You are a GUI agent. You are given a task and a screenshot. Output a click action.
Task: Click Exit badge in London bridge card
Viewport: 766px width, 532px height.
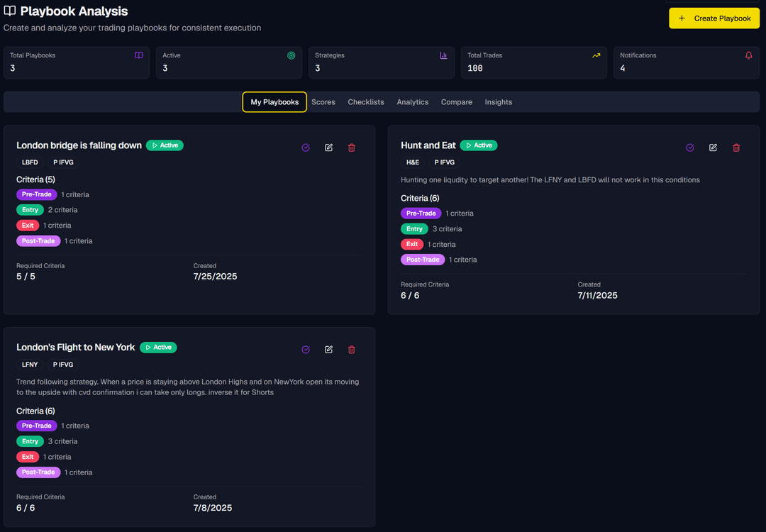point(28,225)
